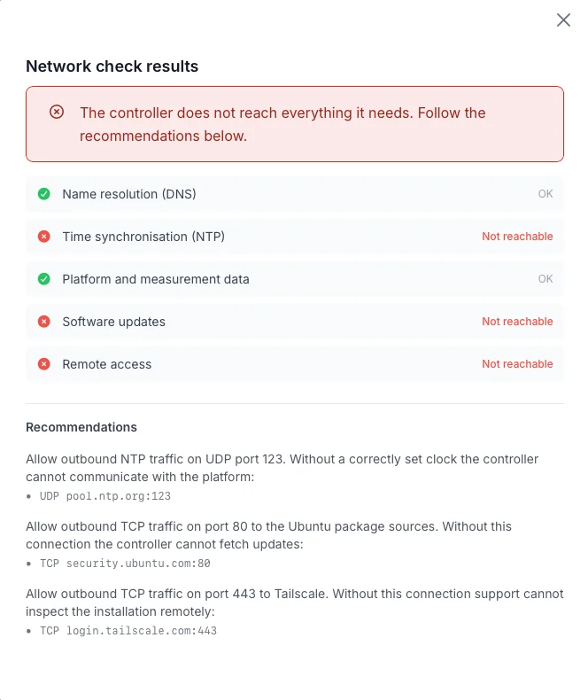This screenshot has width=588, height=700.
Task: Click the TCP login.tailscale.com:443 entry
Action: 128,631
